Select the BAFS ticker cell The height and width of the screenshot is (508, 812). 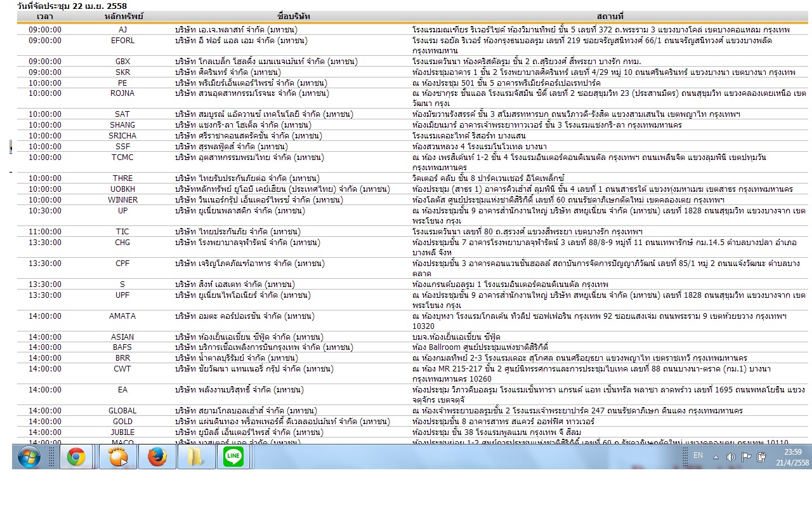[123, 347]
